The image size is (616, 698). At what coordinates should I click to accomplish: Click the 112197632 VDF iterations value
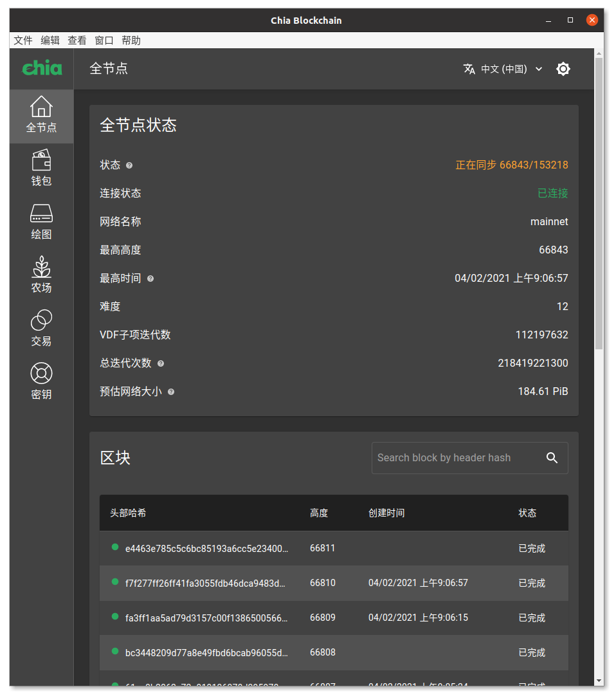(541, 335)
